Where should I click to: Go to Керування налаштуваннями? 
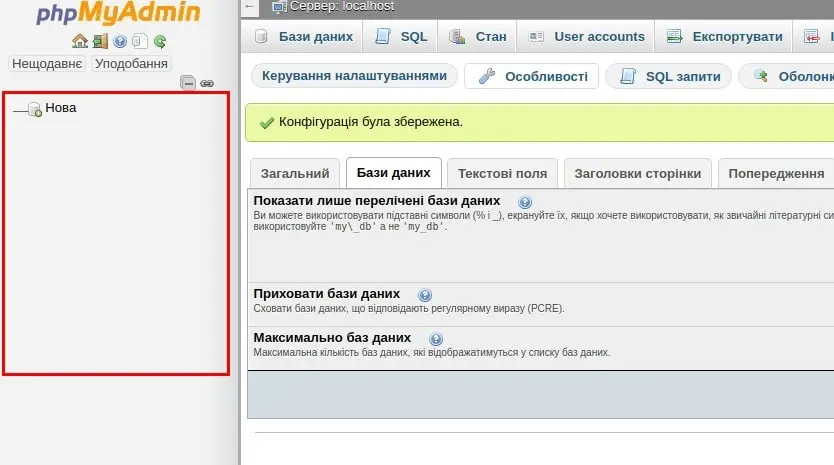[x=354, y=76]
